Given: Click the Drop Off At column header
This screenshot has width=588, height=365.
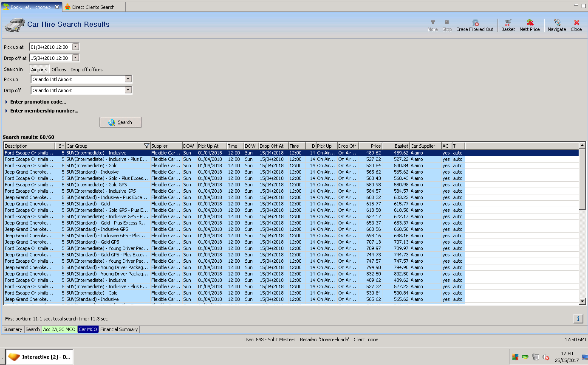Looking at the screenshot, I should 274,146.
